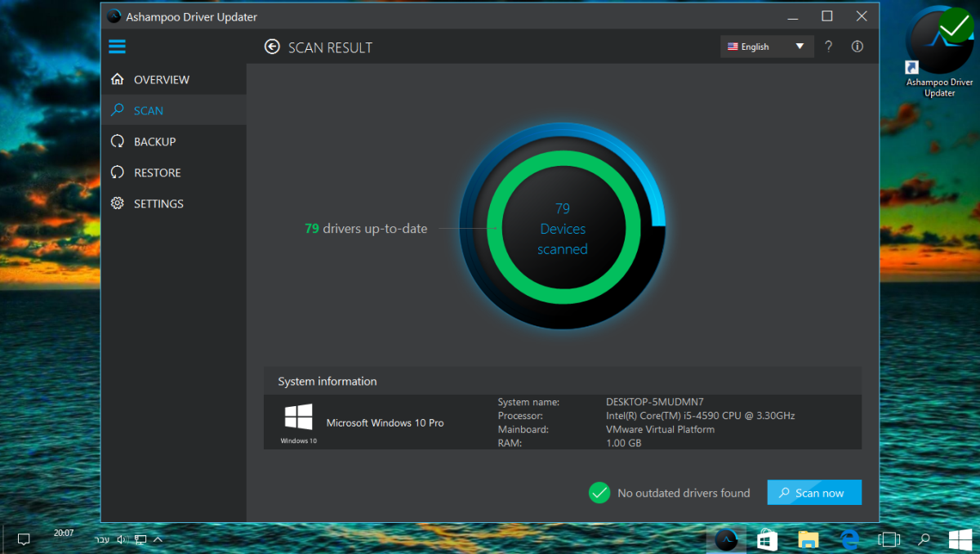This screenshot has width=980, height=554.
Task: Click "Microsoft Windows 10 Pro" text
Action: (385, 423)
